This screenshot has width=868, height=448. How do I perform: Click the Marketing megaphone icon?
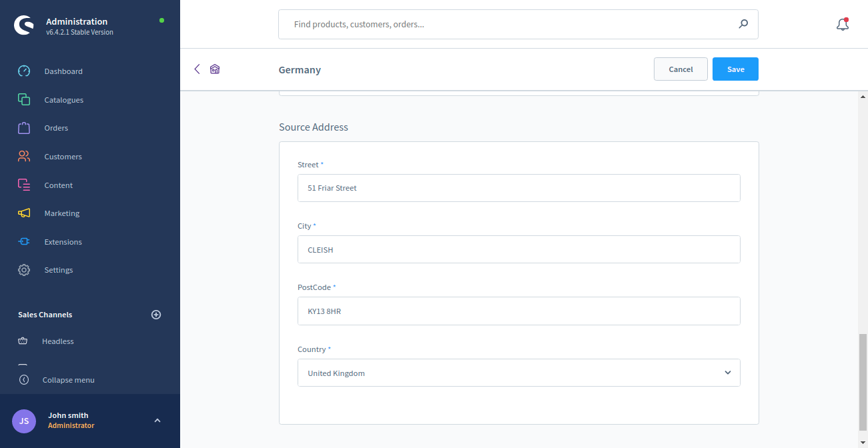(x=24, y=213)
